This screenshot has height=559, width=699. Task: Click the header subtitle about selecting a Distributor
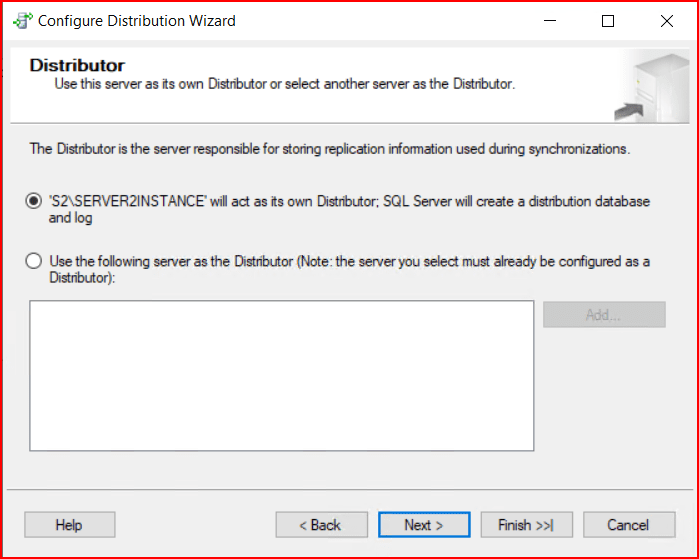[284, 84]
